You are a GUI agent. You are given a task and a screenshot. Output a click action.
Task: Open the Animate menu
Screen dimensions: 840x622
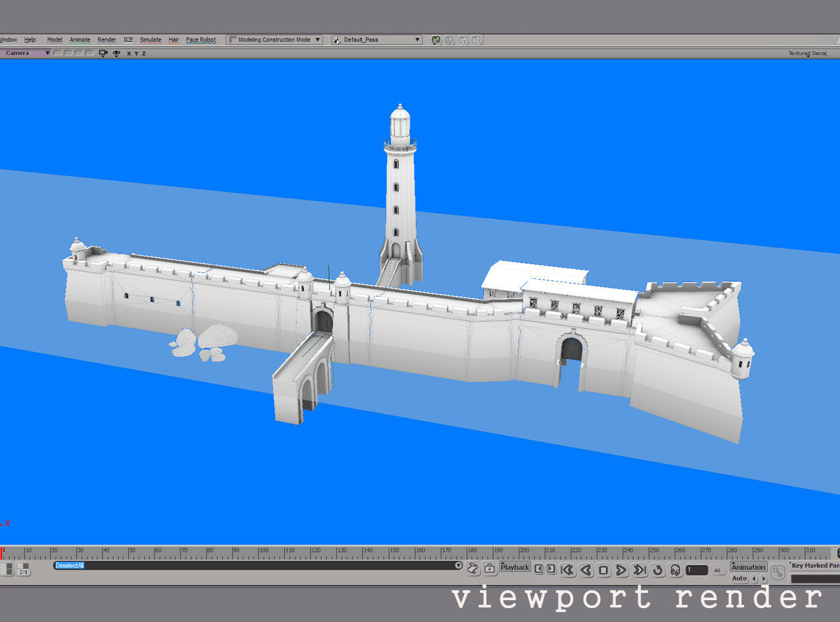(x=80, y=40)
